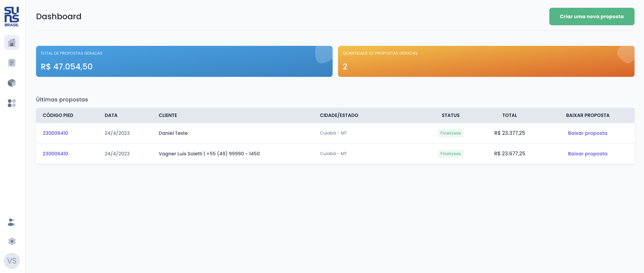Click the VS user avatar

tap(12, 261)
